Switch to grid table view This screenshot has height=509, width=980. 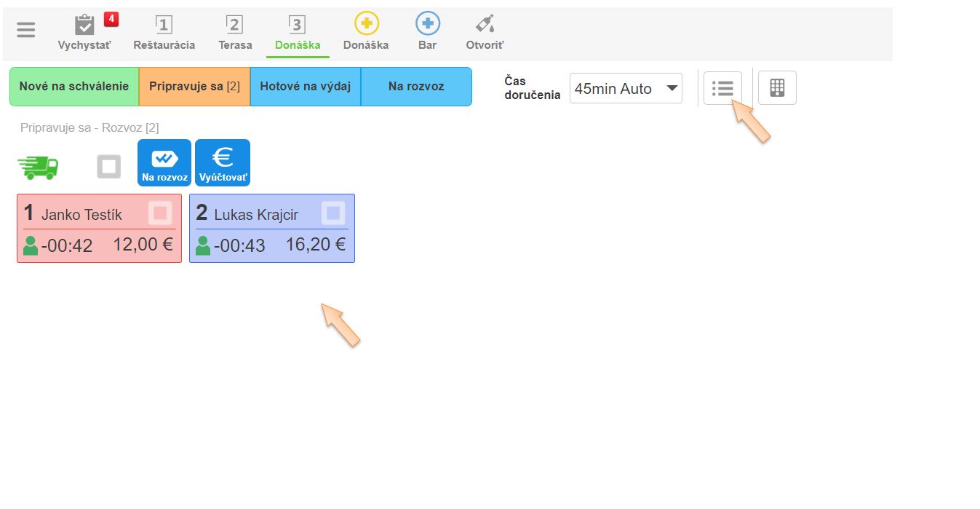777,88
